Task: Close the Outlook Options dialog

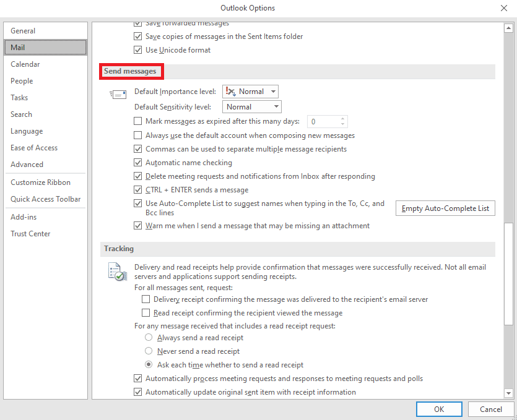Action: pyautogui.click(x=504, y=8)
